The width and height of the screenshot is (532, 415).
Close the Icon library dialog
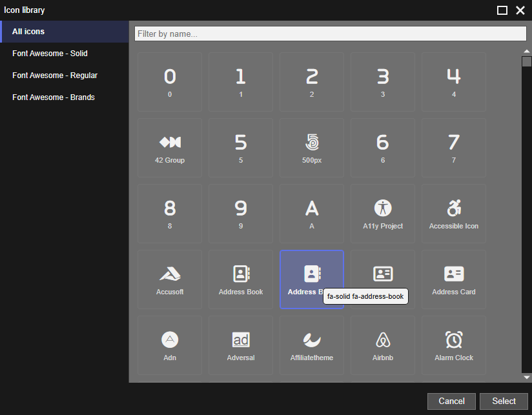coord(520,10)
